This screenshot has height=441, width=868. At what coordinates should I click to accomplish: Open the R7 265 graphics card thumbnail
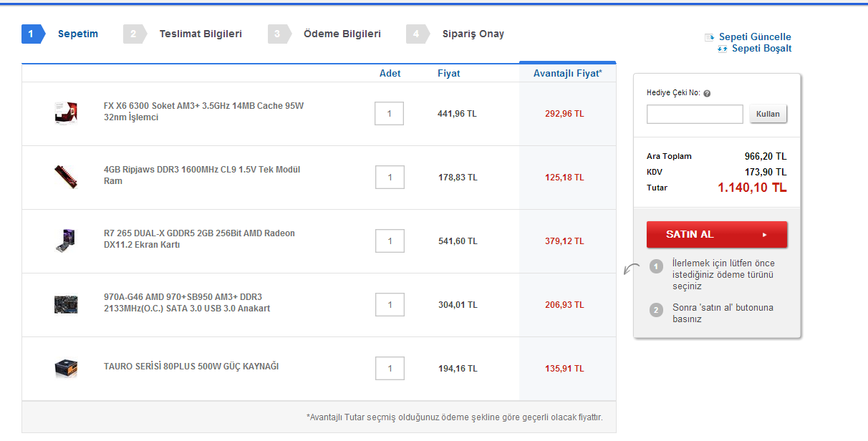(x=65, y=241)
